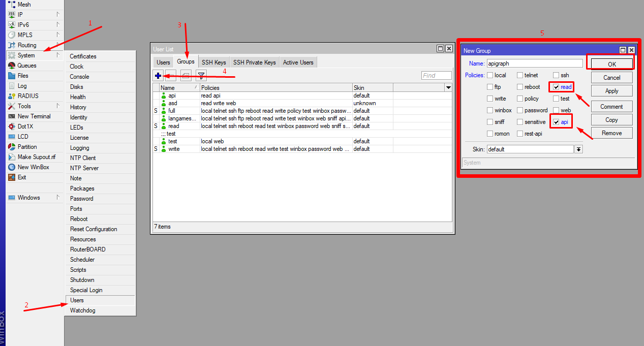Click the Exit icon in the sidebar
The width and height of the screenshot is (644, 346).
coord(12,177)
